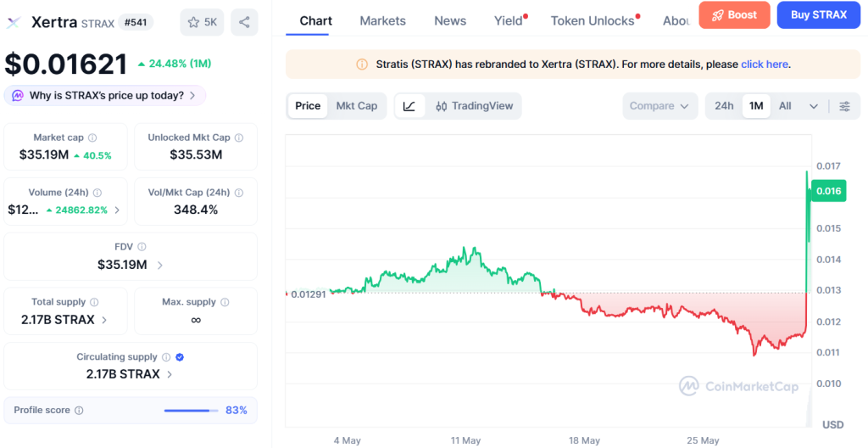Viewport: 868px width, 448px height.
Task: Click the 83% profile score value
Action: (x=236, y=411)
